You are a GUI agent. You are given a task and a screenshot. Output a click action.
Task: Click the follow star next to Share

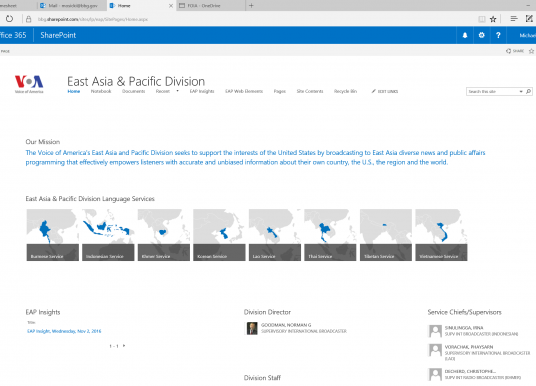point(531,51)
